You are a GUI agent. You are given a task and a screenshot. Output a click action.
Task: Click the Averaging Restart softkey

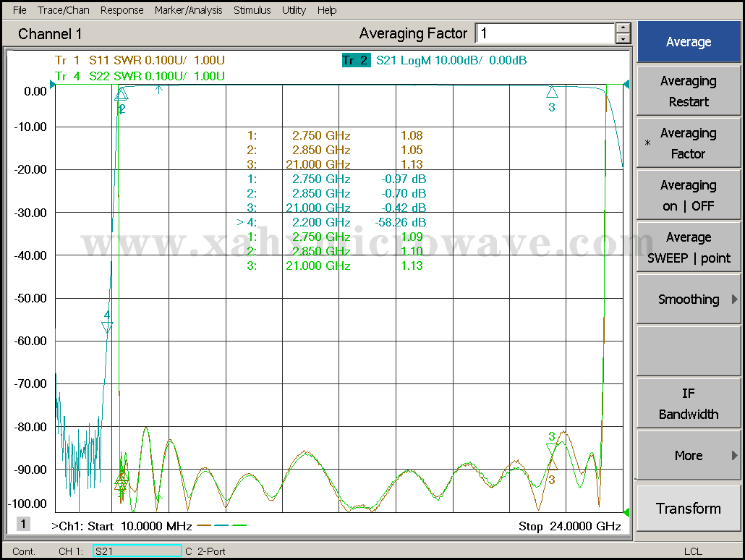click(x=689, y=91)
